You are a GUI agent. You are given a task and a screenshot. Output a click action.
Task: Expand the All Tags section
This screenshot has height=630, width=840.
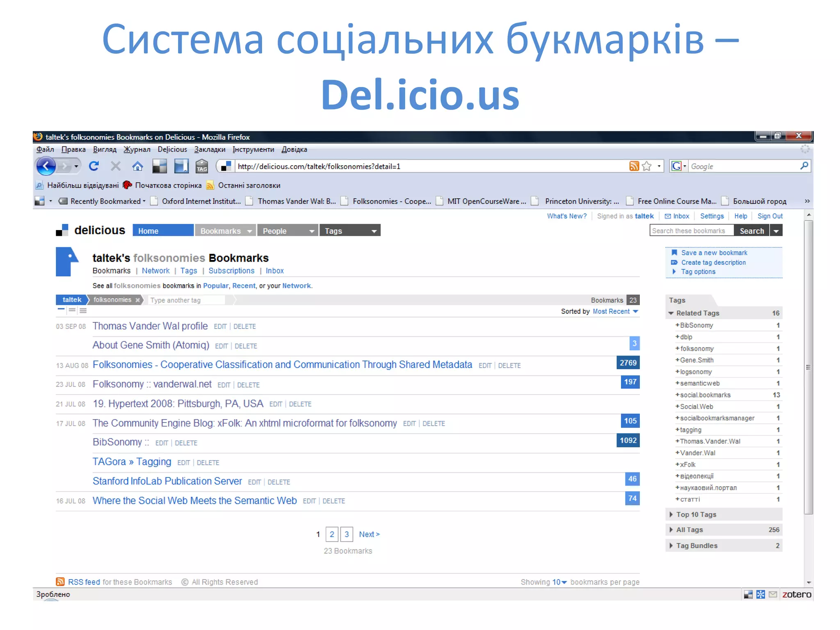671,530
